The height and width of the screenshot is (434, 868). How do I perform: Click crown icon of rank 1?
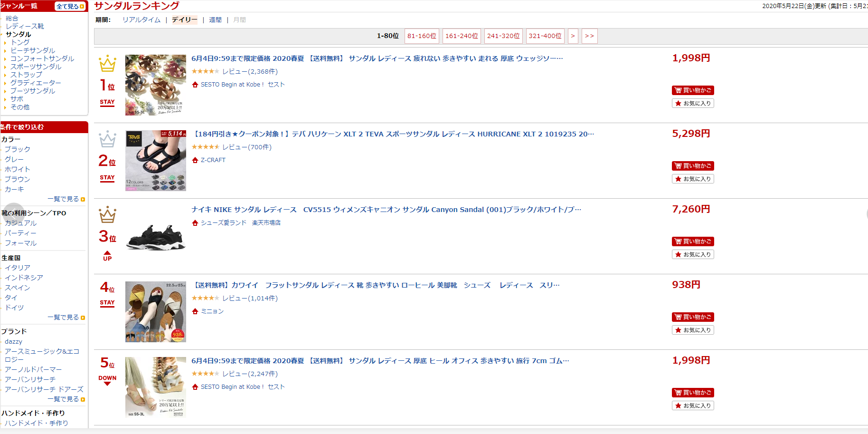107,64
